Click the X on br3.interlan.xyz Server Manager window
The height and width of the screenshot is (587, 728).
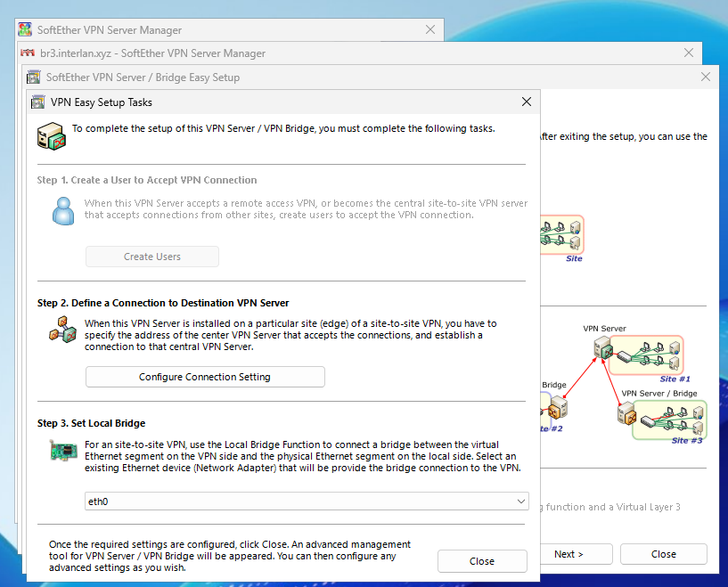tap(689, 53)
